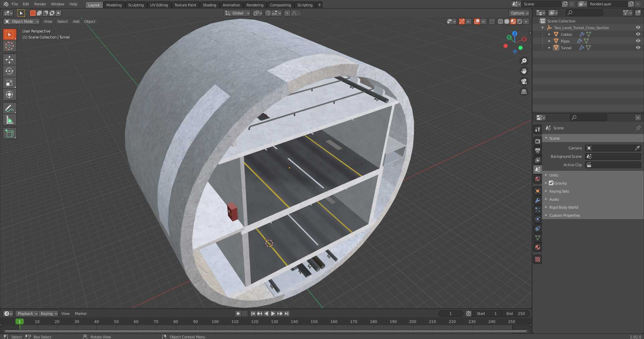Click the current frame number field
The height and width of the screenshot is (339, 644).
tap(450, 314)
